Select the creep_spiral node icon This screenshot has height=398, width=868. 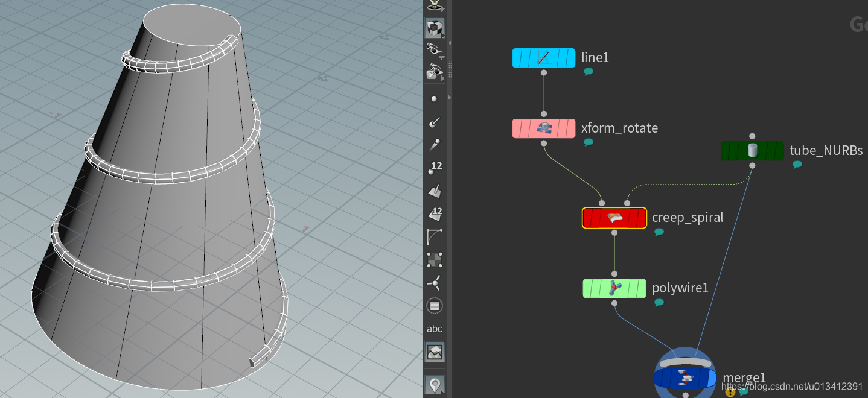click(614, 218)
